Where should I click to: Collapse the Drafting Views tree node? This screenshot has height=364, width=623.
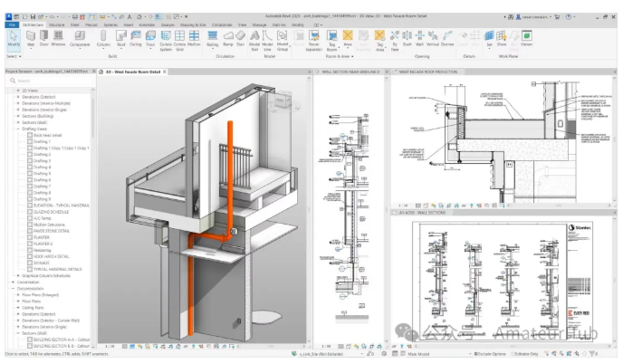(x=16, y=129)
